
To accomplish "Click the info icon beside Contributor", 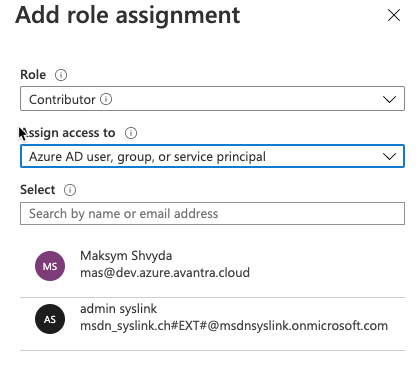I will coord(106,99).
